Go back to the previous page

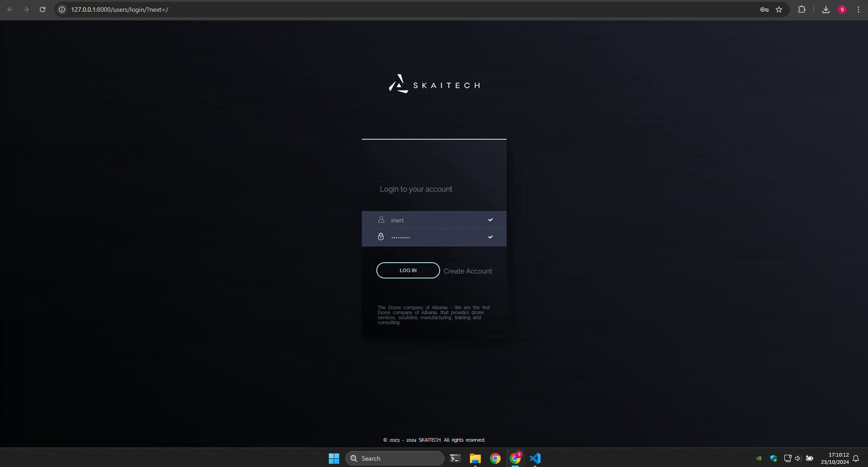(10, 9)
